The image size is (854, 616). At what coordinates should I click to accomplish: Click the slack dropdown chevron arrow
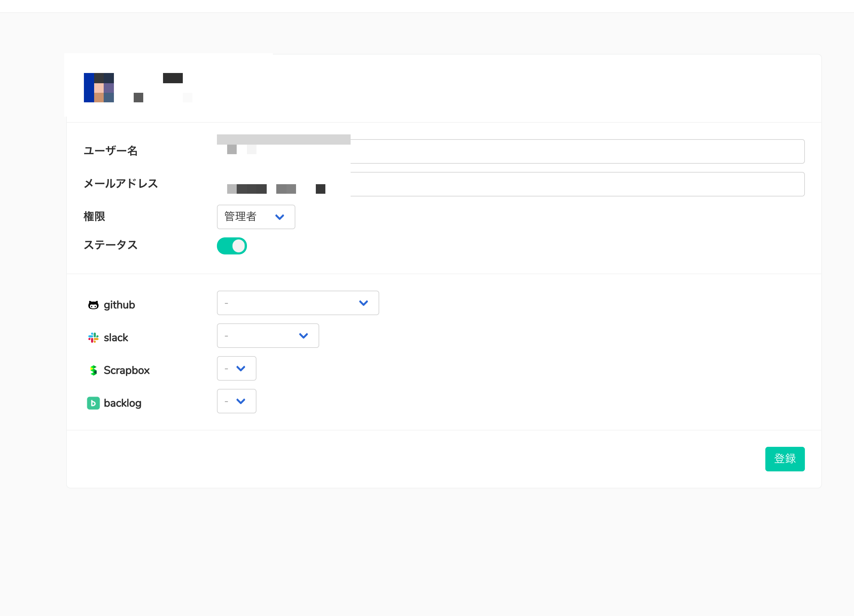coord(304,336)
